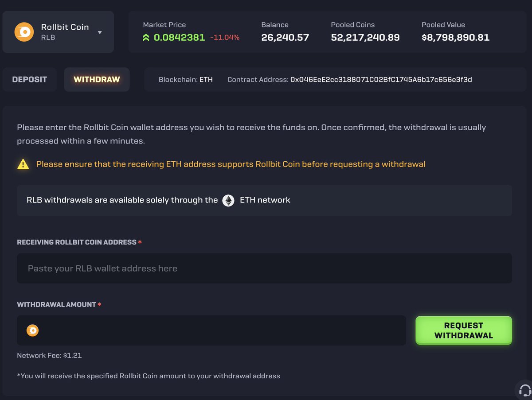Image resolution: width=532 pixels, height=400 pixels.
Task: Click the 'You will receive the specified' footnote
Action: coord(149,376)
